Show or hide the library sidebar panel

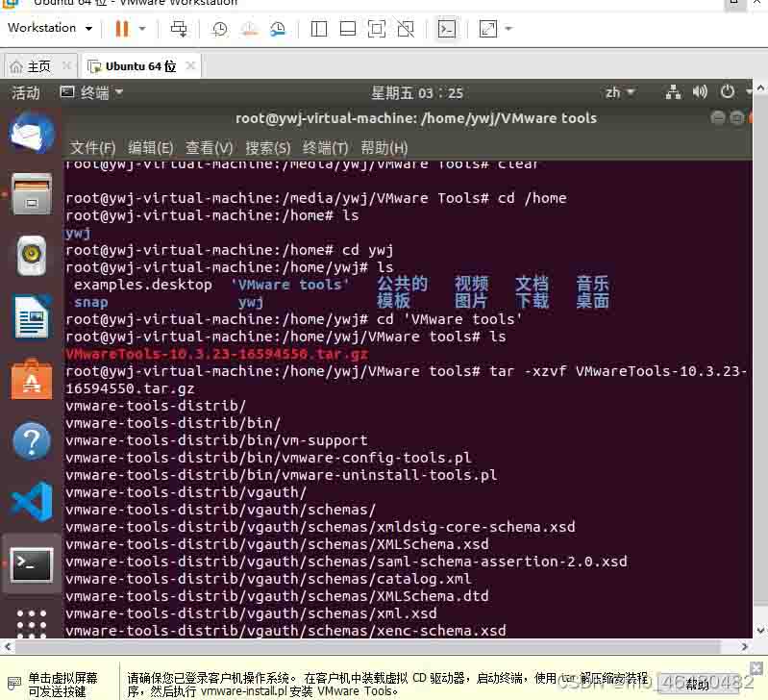(319, 29)
